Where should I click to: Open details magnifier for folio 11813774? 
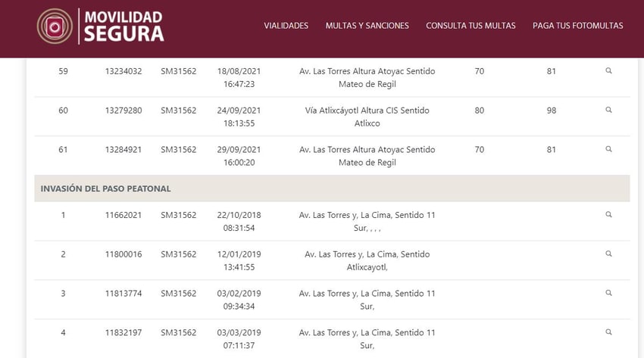click(608, 293)
